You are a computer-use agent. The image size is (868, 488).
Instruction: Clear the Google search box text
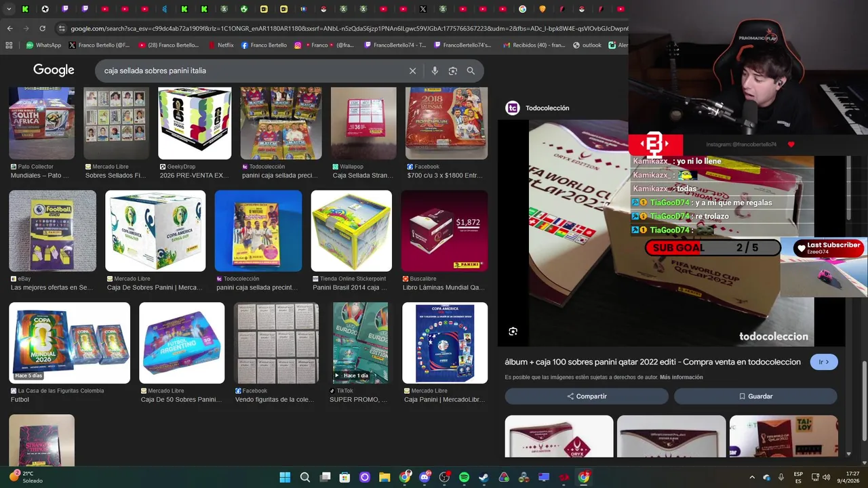[412, 70]
